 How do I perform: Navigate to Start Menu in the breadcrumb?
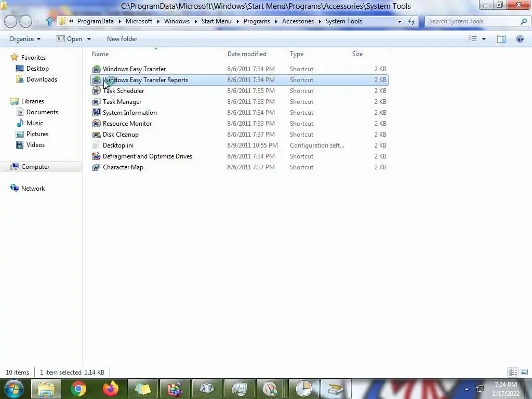217,21
